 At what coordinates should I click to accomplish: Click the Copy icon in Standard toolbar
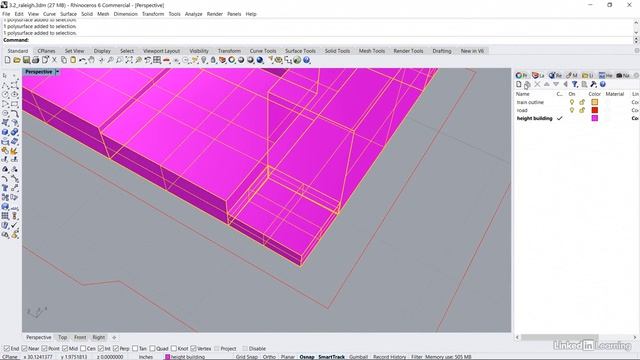[64, 60]
